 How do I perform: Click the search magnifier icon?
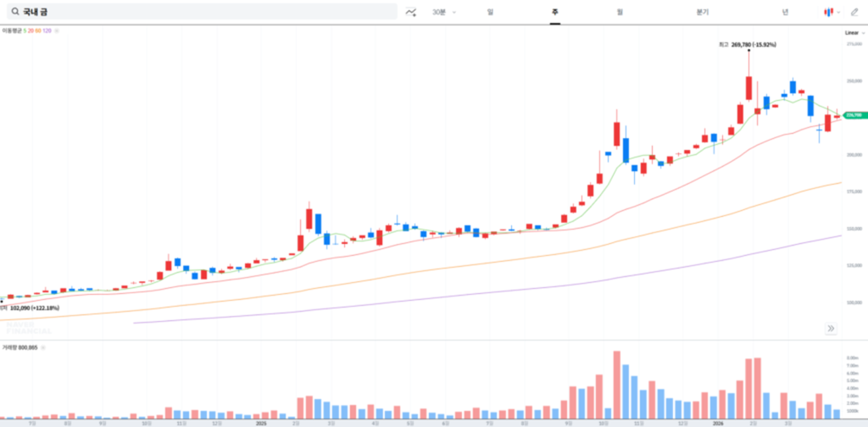(14, 12)
